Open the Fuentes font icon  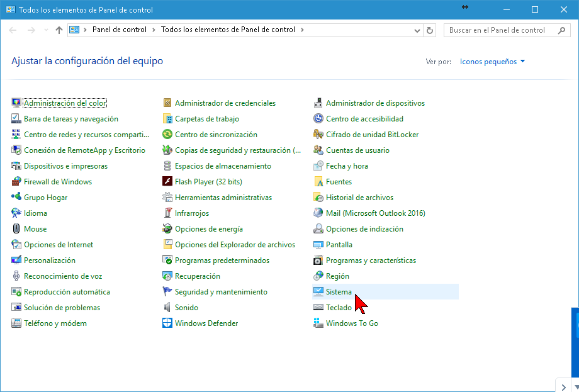coord(318,182)
